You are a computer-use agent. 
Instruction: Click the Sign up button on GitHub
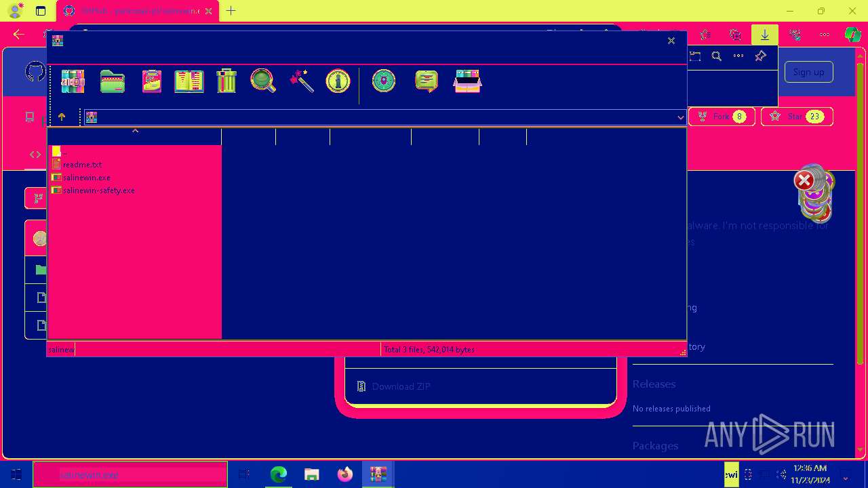point(808,72)
